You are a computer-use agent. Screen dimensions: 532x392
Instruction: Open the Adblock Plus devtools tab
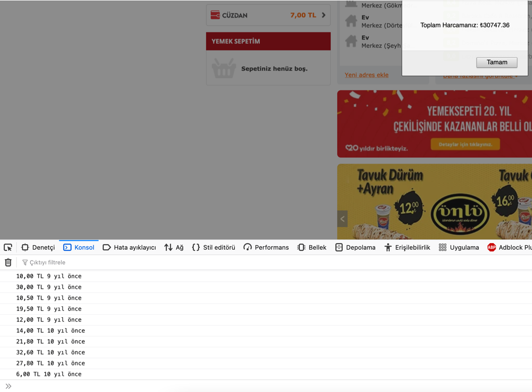pos(509,248)
